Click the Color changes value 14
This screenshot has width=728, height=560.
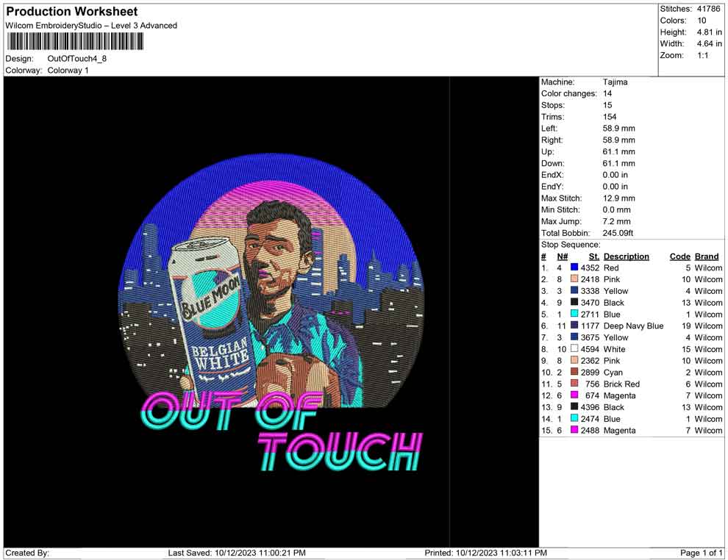607,94
